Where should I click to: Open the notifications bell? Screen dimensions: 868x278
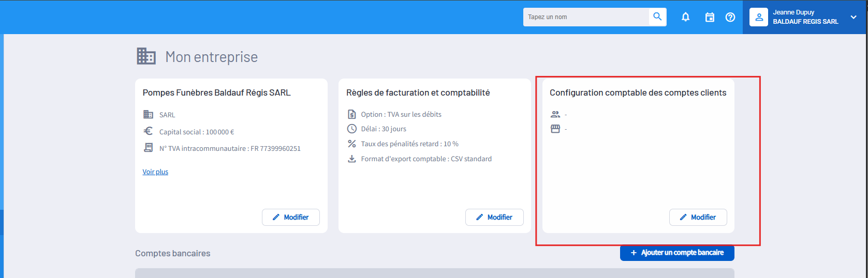point(685,17)
